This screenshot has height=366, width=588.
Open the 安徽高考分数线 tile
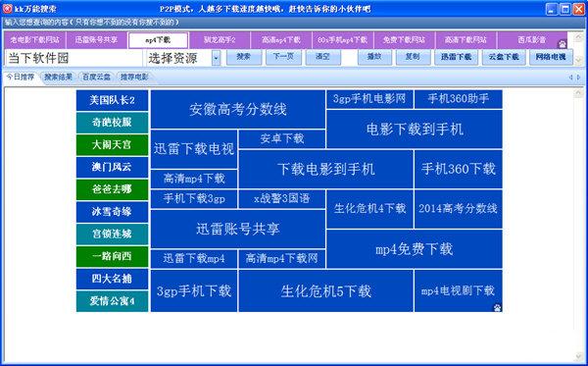(x=238, y=109)
